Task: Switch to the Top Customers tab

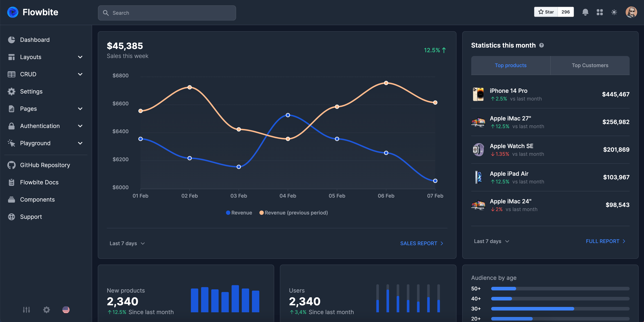Action: point(590,65)
